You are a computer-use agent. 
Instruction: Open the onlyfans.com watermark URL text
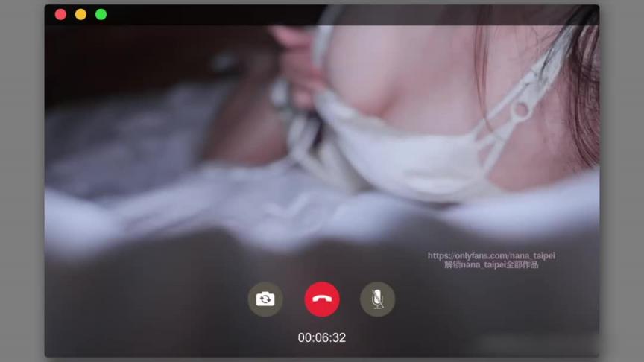(x=491, y=255)
